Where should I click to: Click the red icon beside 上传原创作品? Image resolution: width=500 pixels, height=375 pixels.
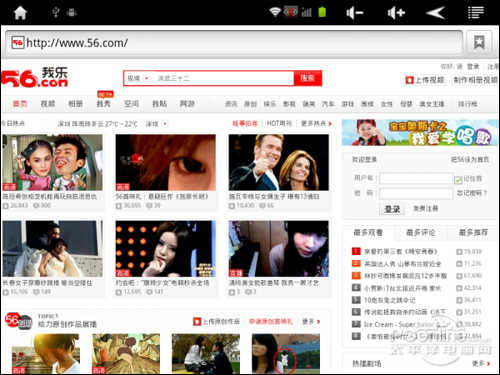tap(197, 322)
